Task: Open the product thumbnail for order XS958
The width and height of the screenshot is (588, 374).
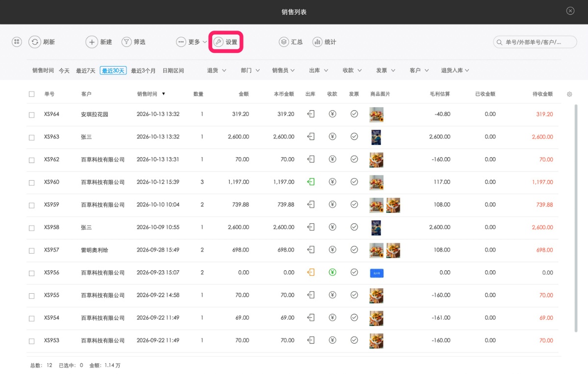Action: [x=376, y=227]
